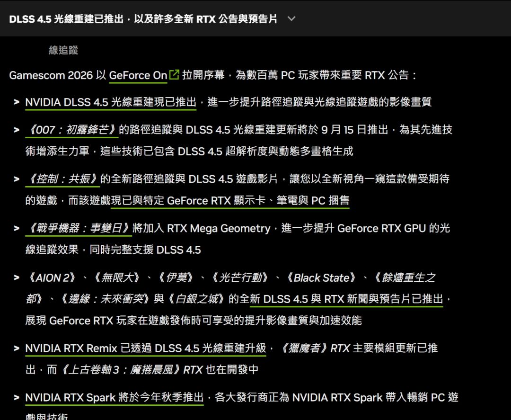Click the 《光芒行動》 game title text
Image resolution: width=511 pixels, height=420 pixels.
[240, 278]
